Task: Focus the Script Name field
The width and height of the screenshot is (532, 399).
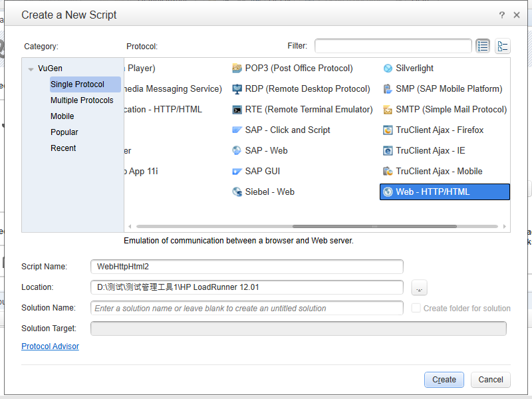Action: pos(247,267)
